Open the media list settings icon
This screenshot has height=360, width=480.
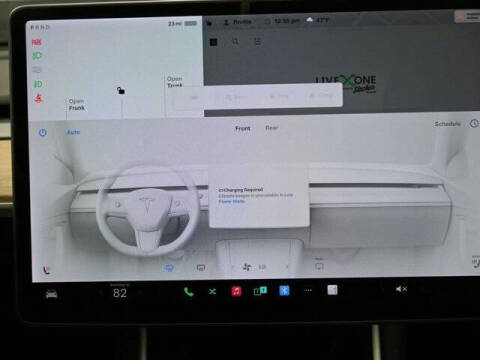tap(257, 41)
